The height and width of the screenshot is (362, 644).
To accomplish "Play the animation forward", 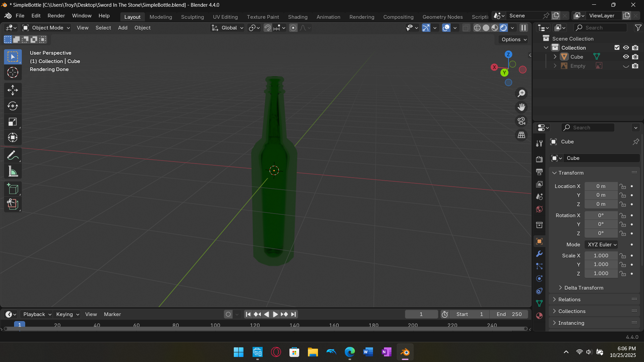I will pos(275,314).
